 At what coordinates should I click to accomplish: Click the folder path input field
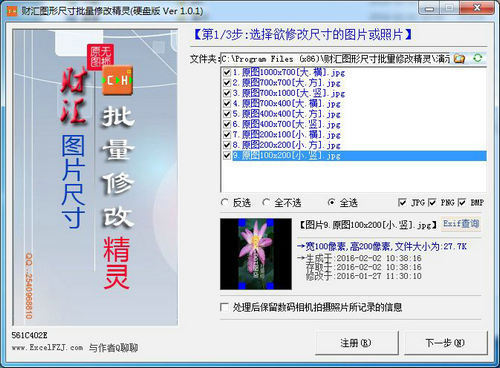335,59
